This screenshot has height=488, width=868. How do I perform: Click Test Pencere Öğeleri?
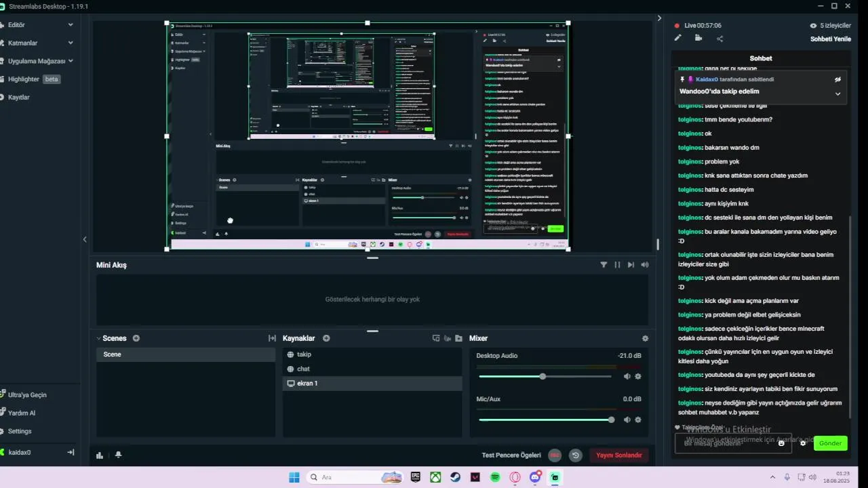[511, 455]
